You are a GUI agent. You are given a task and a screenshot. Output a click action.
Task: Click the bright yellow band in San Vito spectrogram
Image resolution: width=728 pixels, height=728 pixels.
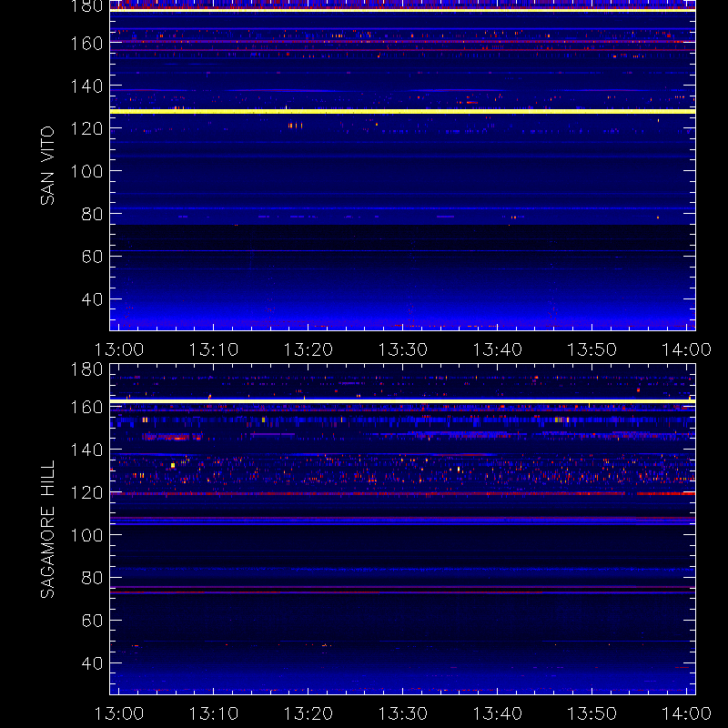(x=402, y=111)
